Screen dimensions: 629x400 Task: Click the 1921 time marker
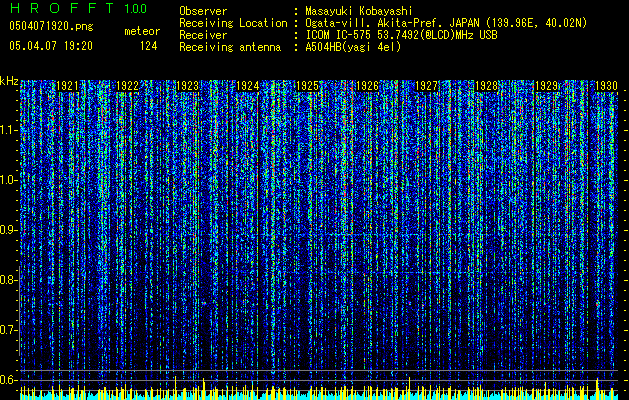point(67,86)
